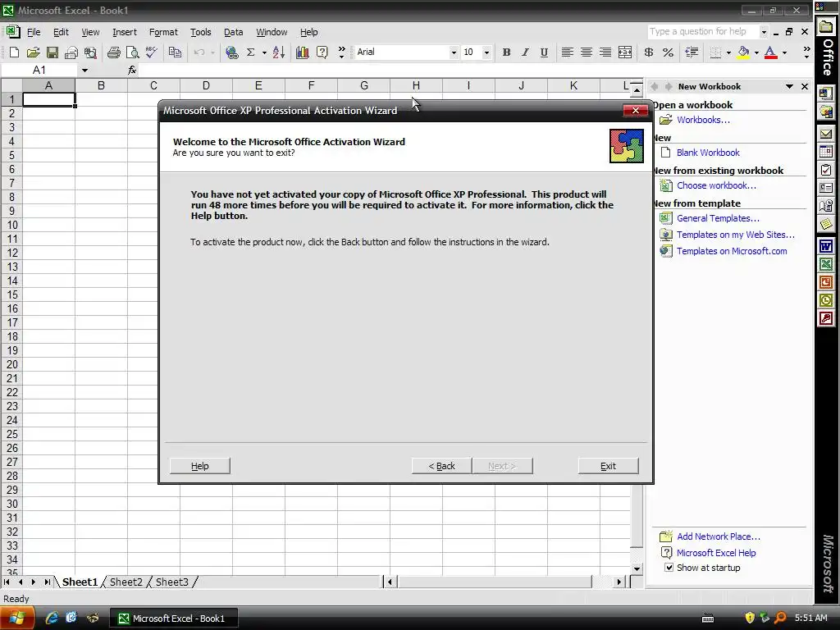
Task: Click the Search toolbar icon
Action: point(90,52)
